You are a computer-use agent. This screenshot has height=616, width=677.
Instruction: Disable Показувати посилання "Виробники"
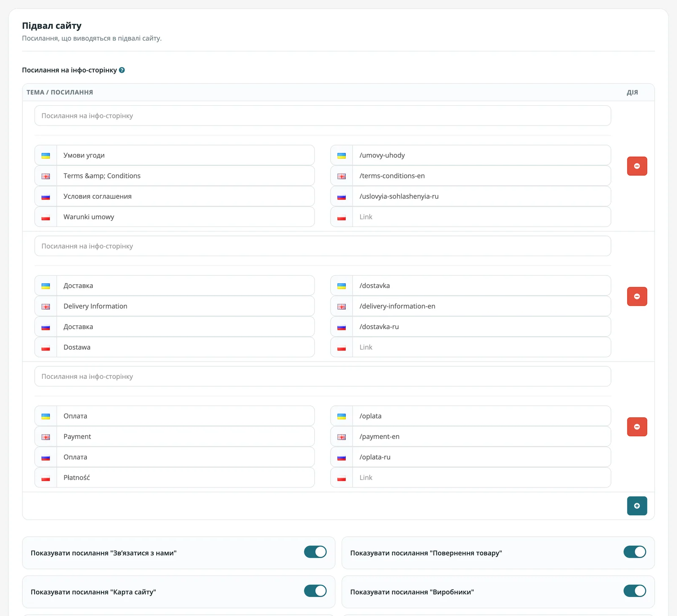tap(635, 591)
